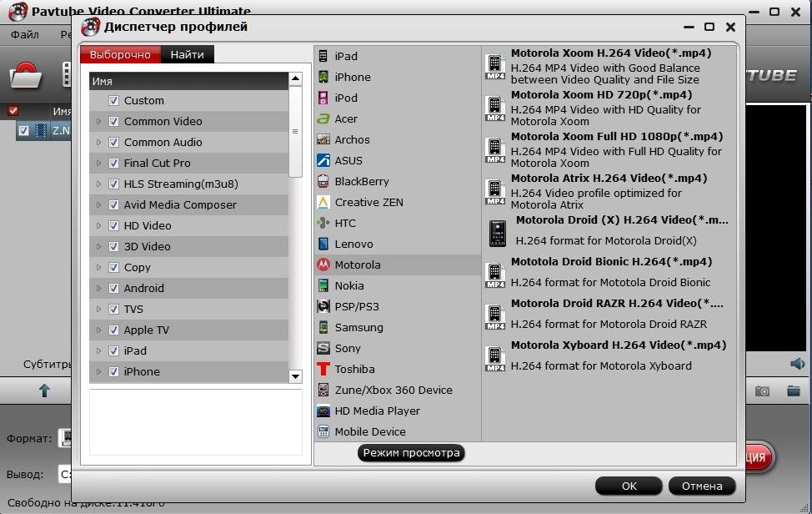Viewport: 812px width, 514px height.
Task: Click the MP4 icon of Motorola Xyboard profile
Action: (x=495, y=359)
